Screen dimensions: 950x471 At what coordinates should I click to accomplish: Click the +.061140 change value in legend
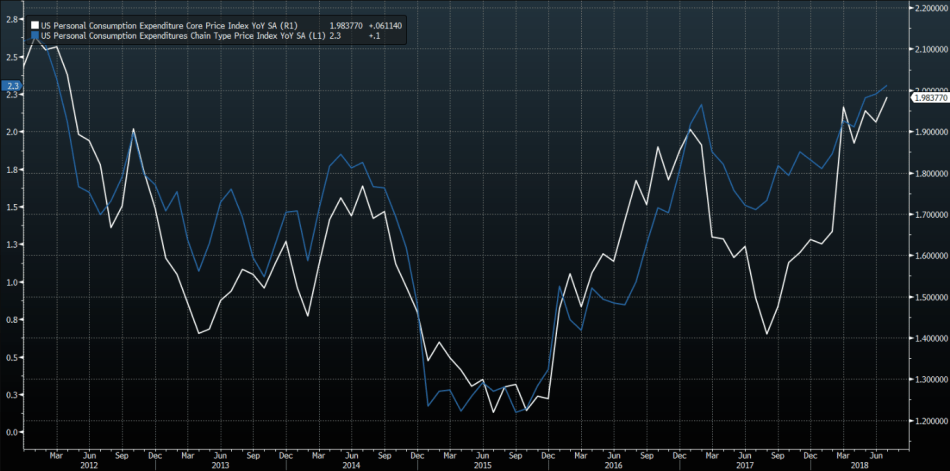point(384,26)
